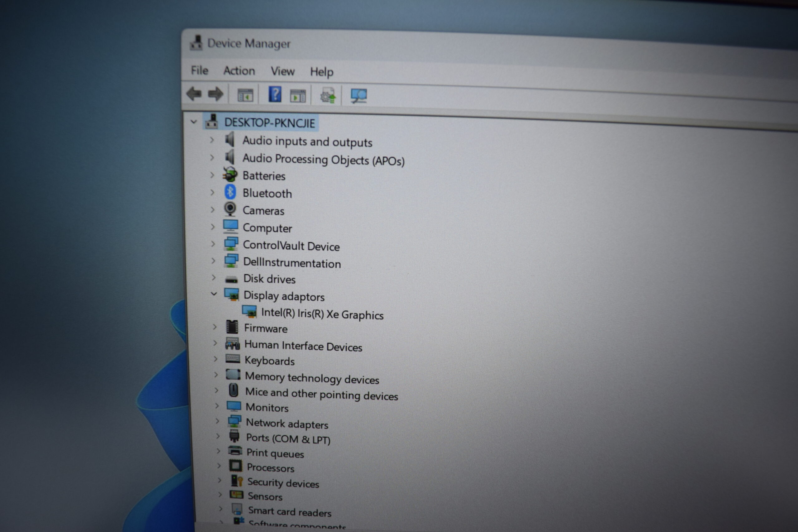798x532 pixels.
Task: Open the Help menu
Action: pyautogui.click(x=322, y=72)
